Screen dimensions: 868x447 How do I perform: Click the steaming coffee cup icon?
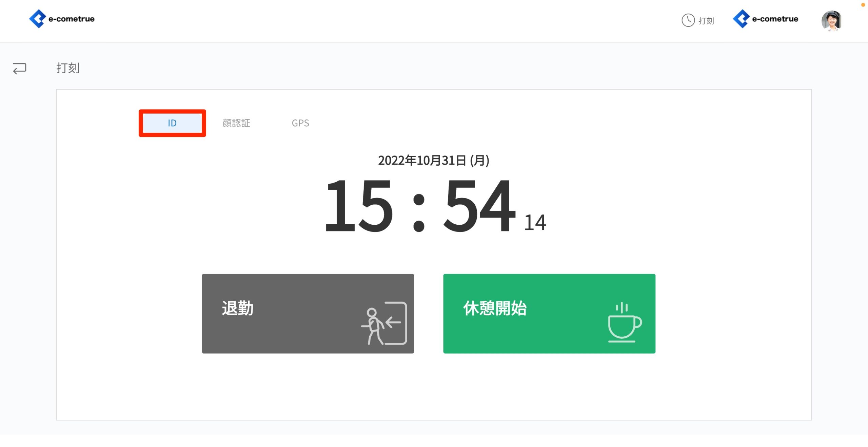[x=624, y=322]
